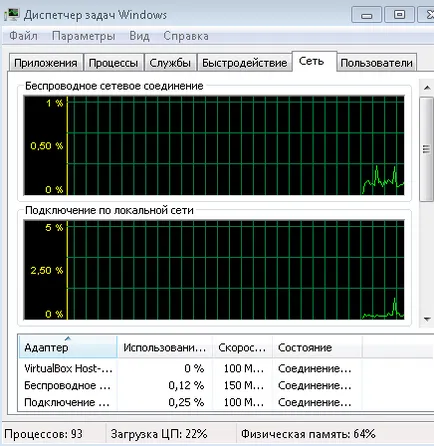Switch to the Пользователи tab
Viewport: 434px width, 446px height.
coord(376,63)
